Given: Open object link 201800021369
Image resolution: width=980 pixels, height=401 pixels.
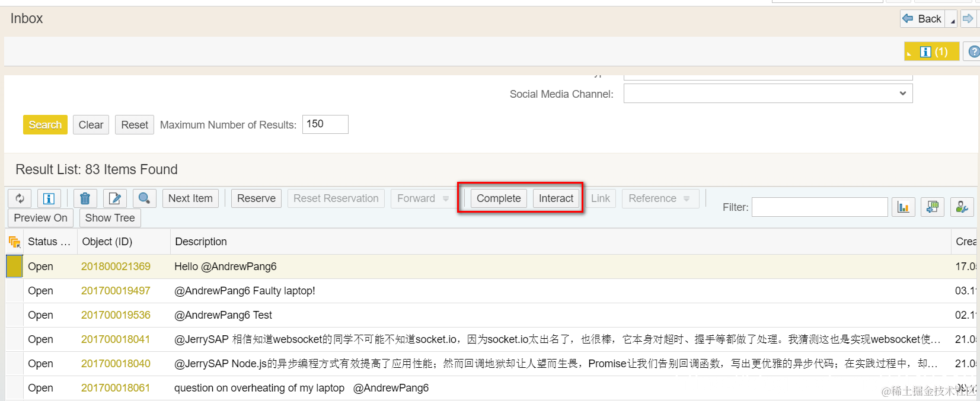Looking at the screenshot, I should (x=116, y=267).
